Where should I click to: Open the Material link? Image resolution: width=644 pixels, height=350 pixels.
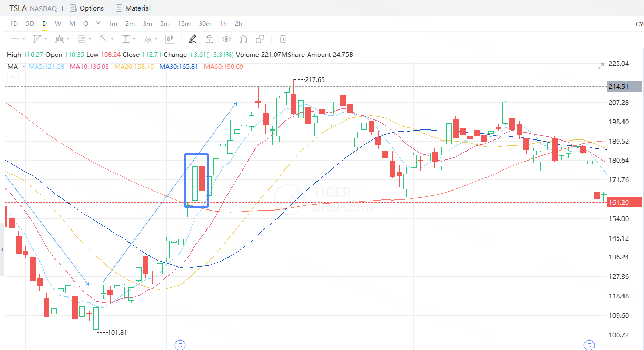(138, 8)
